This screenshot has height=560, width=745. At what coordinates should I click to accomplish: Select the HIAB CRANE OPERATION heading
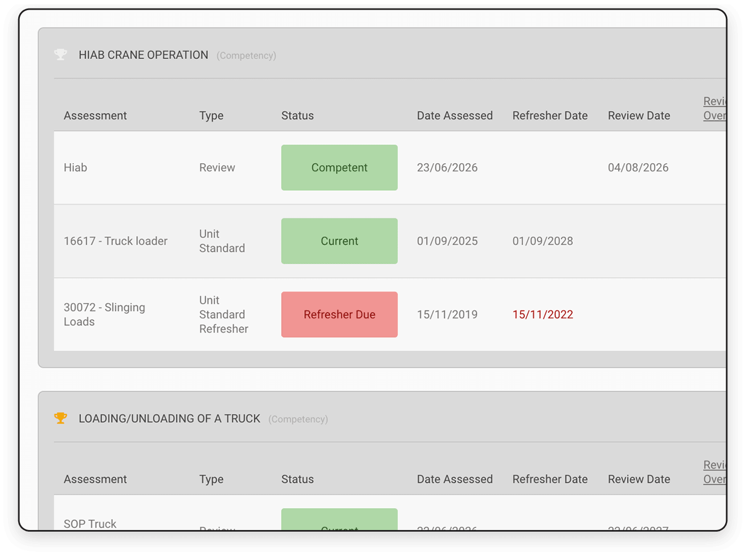coord(144,55)
